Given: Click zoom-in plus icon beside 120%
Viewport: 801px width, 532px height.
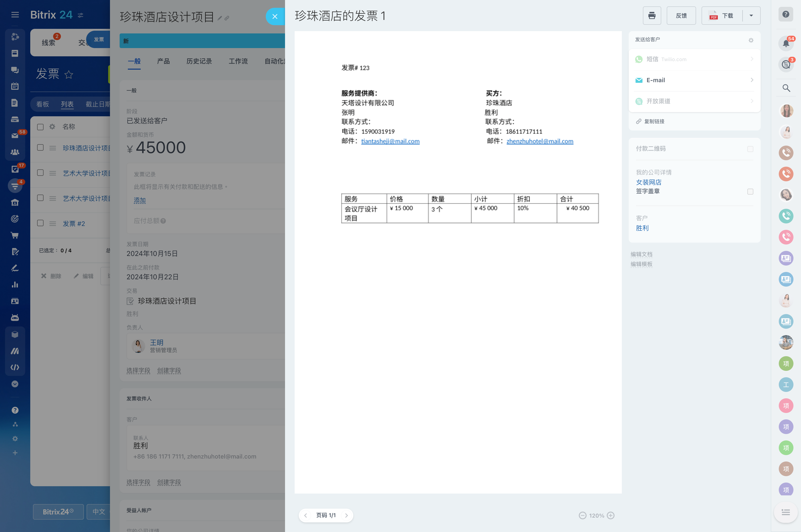Looking at the screenshot, I should pos(611,515).
